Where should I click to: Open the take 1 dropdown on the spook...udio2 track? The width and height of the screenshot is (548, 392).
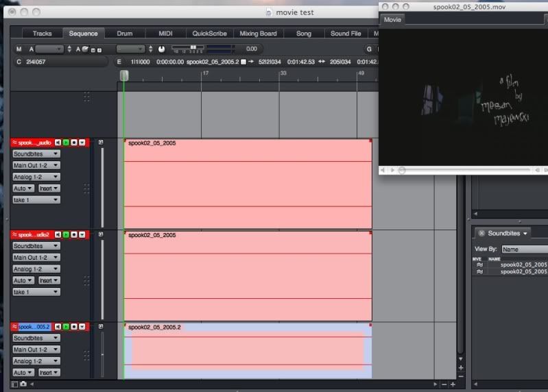(x=36, y=292)
